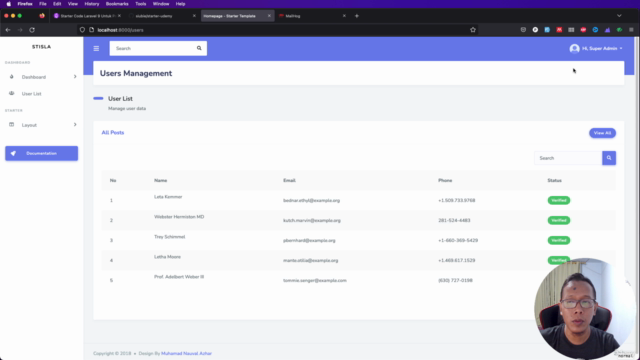The height and width of the screenshot is (360, 640).
Task: Click the Phone column header
Action: [x=445, y=180]
